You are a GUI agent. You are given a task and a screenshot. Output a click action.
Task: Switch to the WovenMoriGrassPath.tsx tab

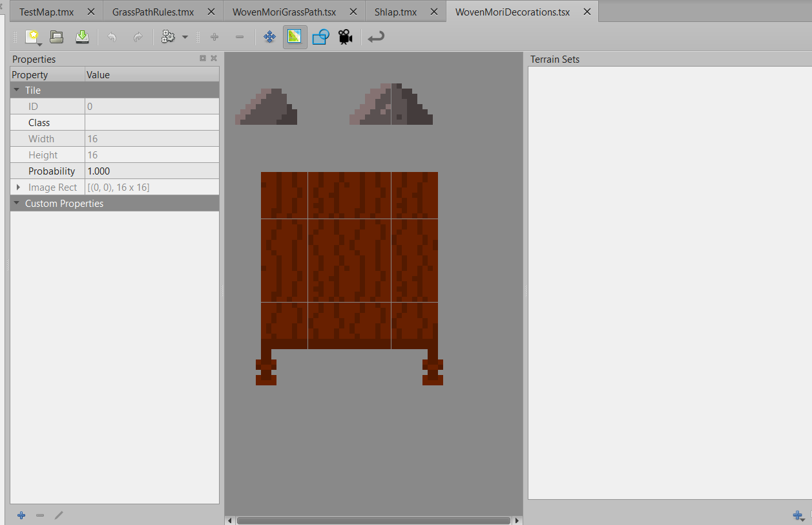[284, 12]
